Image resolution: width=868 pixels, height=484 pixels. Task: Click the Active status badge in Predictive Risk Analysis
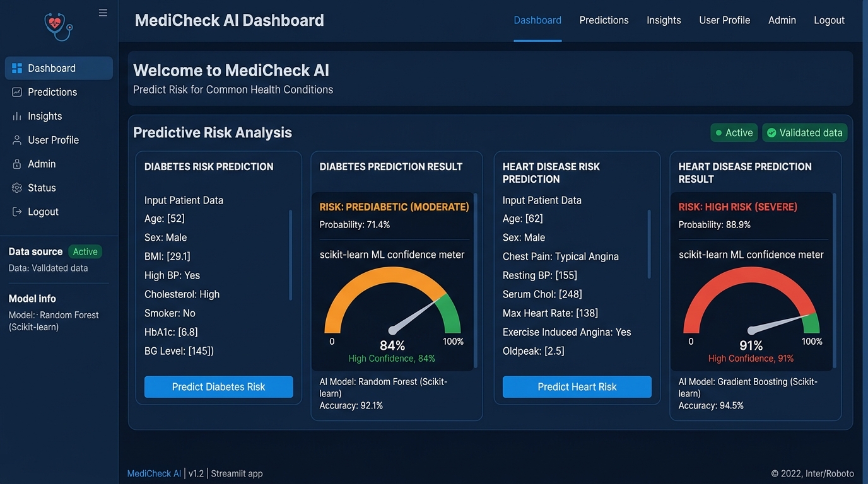tap(734, 132)
